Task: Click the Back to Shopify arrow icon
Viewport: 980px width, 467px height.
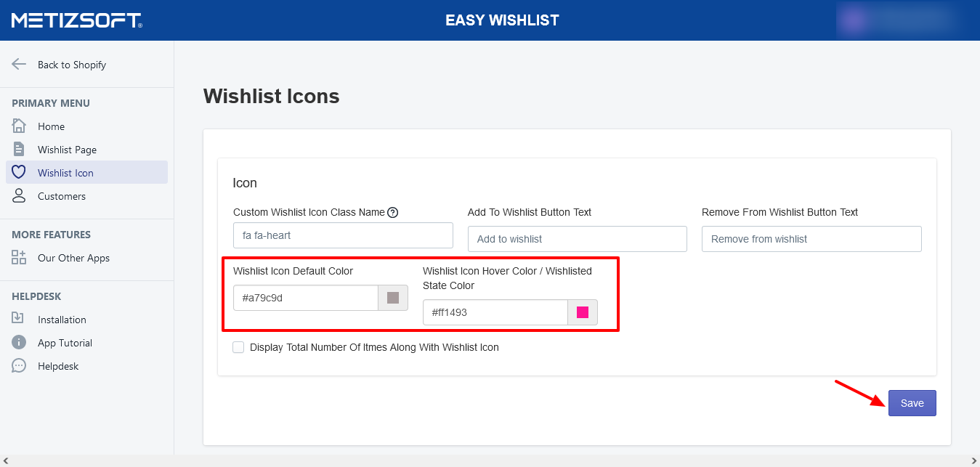Action: (19, 64)
